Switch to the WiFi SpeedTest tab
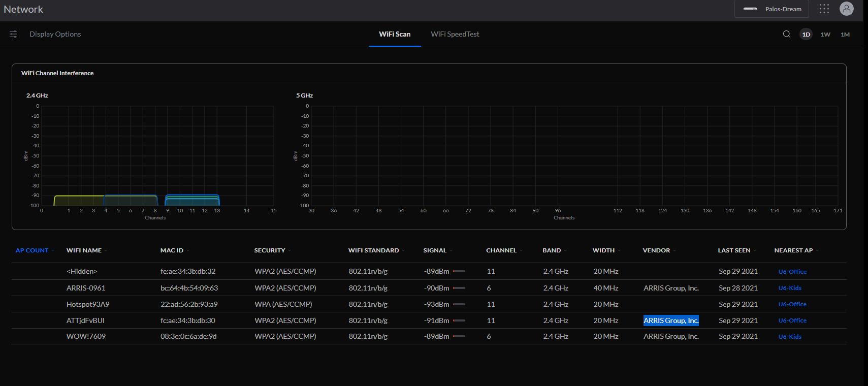The height and width of the screenshot is (386, 868). point(455,34)
